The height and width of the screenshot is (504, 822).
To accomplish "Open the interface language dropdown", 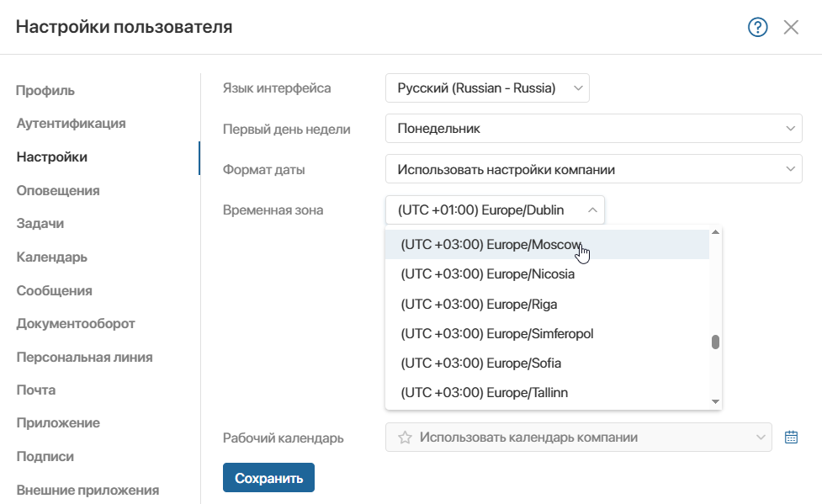I will pyautogui.click(x=487, y=88).
